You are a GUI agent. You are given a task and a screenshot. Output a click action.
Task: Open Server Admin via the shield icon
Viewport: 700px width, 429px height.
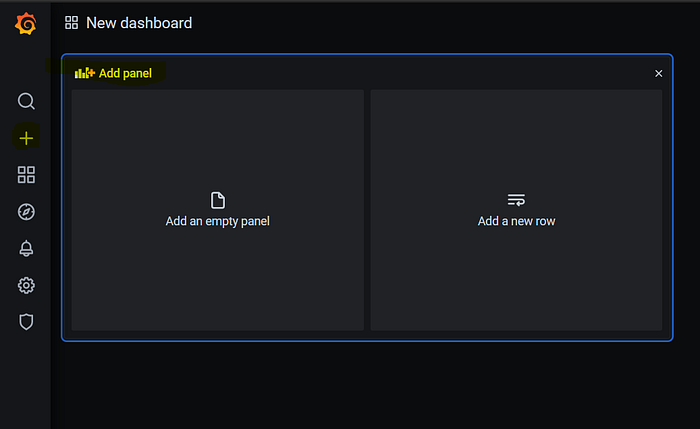pos(26,322)
